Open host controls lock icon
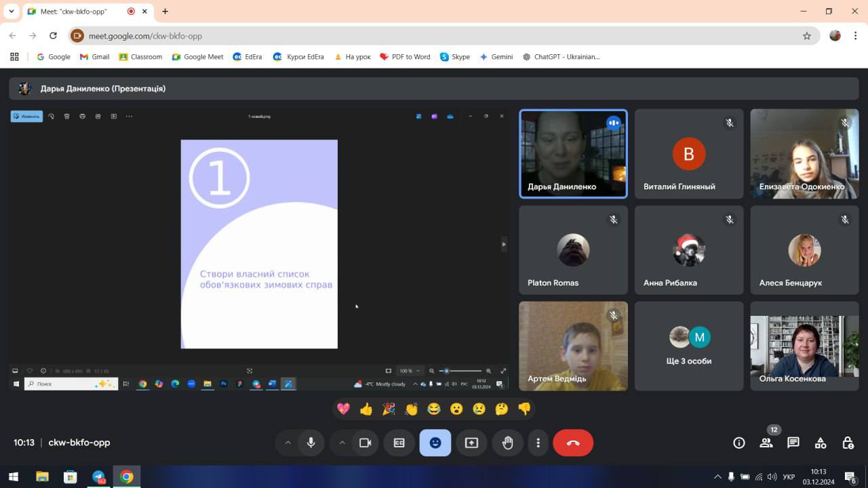The width and height of the screenshot is (868, 488). pyautogui.click(x=848, y=443)
